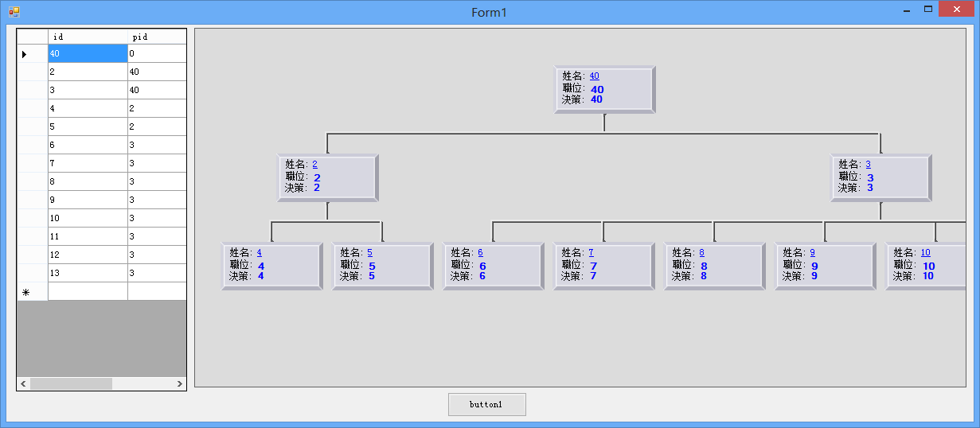Select id cell with value 3
The height and width of the screenshot is (428, 980).
click(88, 90)
